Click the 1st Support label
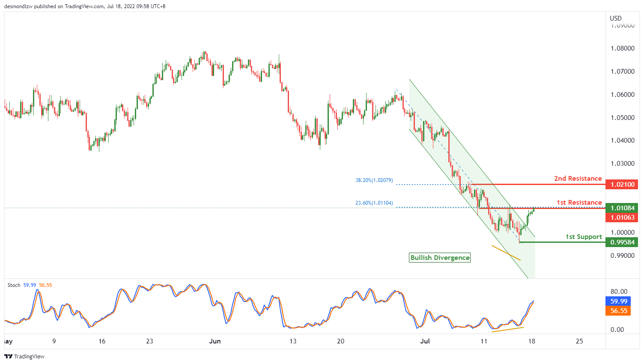 (x=583, y=237)
